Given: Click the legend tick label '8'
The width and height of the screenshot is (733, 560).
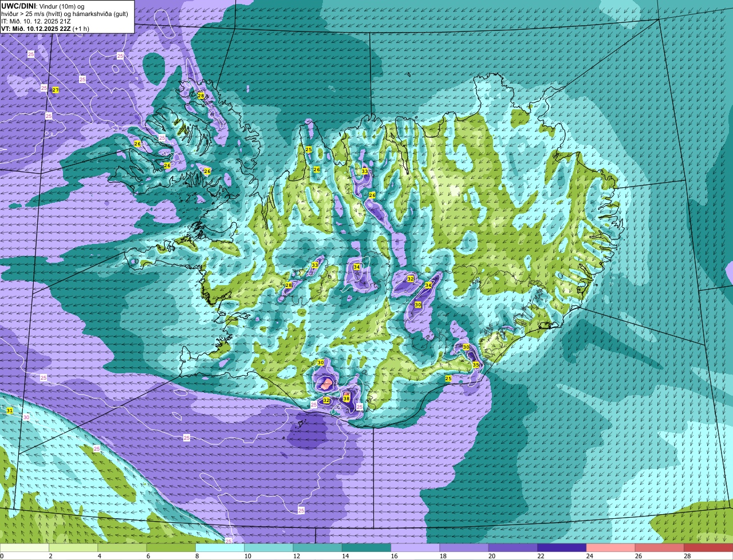Looking at the screenshot, I should [196, 556].
